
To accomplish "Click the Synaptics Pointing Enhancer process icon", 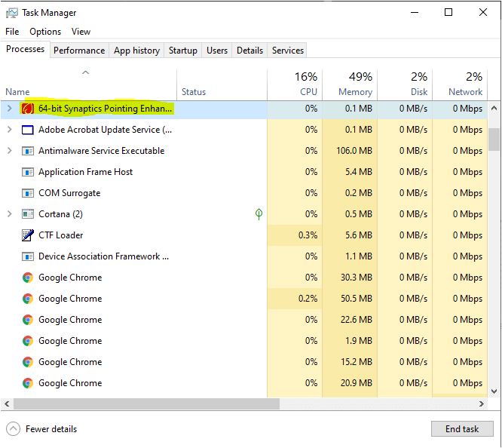I will coord(28,109).
